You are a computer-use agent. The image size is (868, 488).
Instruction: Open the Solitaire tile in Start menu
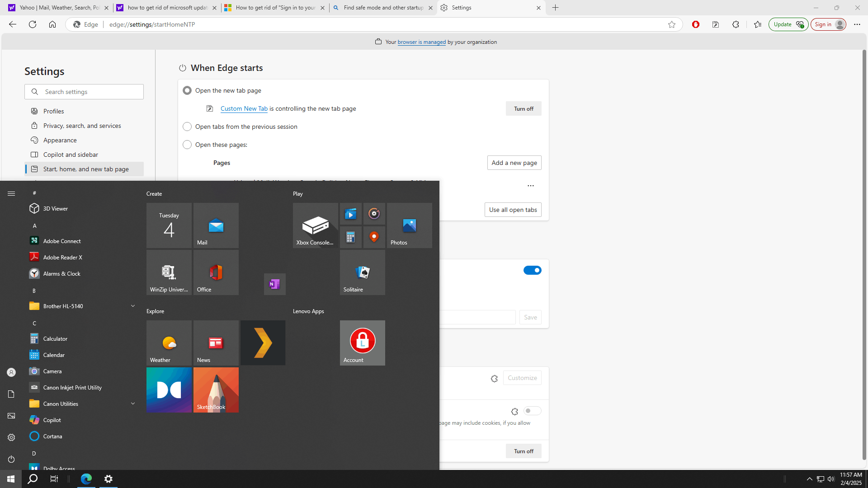click(362, 272)
